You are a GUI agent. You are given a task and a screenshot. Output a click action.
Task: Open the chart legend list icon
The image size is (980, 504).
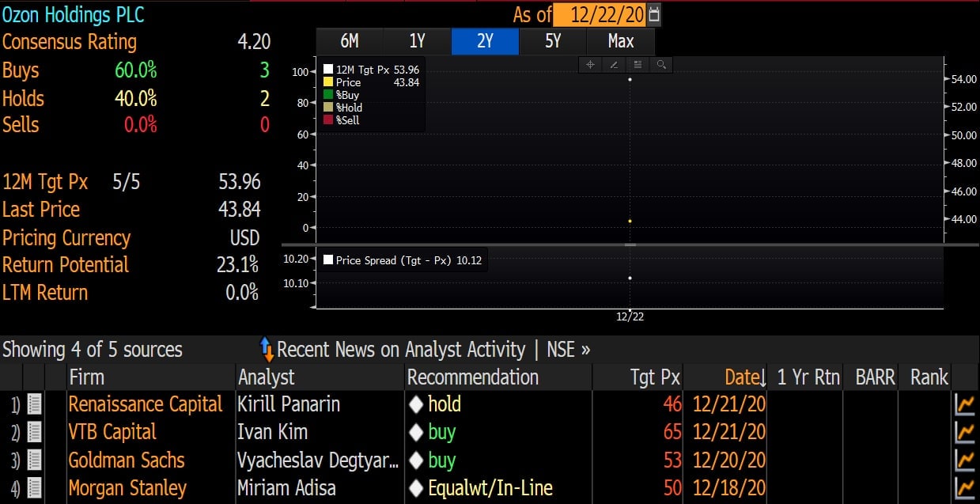[638, 65]
